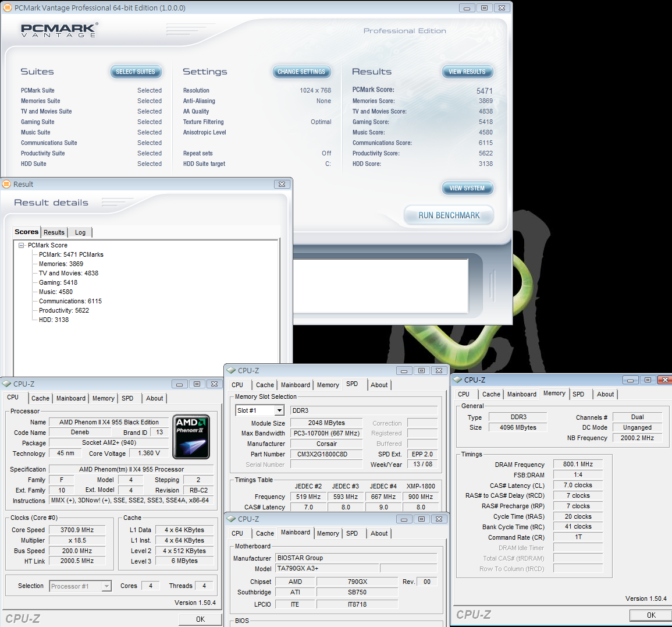Open Cache tab in the CPU-Z Mainboard window
The image size is (672, 627).
(265, 533)
